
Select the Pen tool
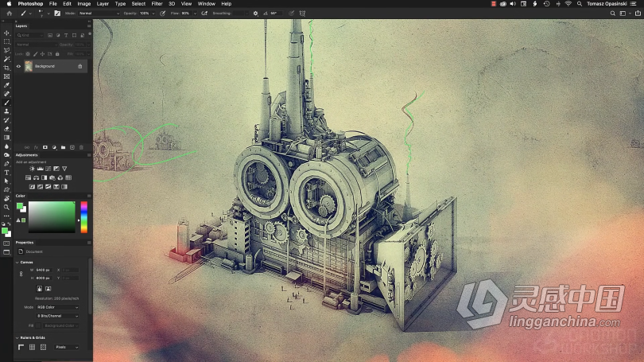point(6,164)
